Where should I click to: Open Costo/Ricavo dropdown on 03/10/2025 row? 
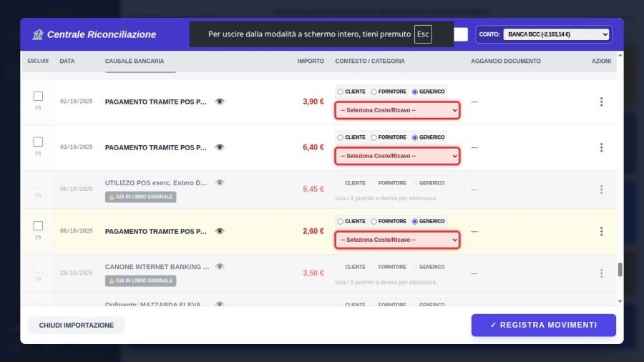pyautogui.click(x=397, y=156)
